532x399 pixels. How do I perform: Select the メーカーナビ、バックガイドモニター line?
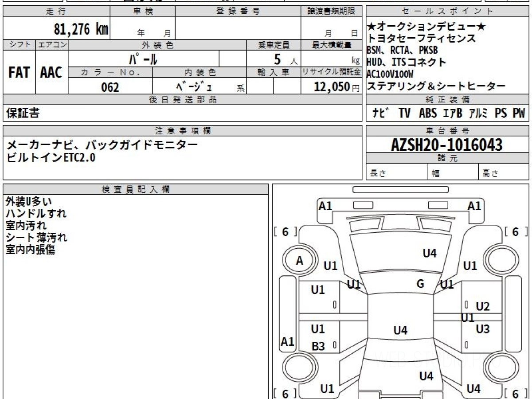[102, 145]
